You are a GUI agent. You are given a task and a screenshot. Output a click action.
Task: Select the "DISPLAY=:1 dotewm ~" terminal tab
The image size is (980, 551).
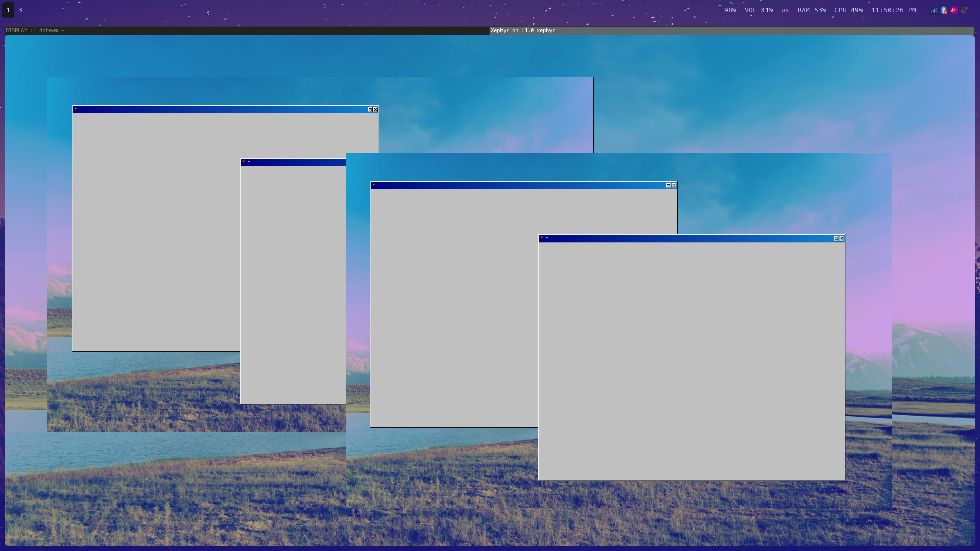pyautogui.click(x=35, y=31)
